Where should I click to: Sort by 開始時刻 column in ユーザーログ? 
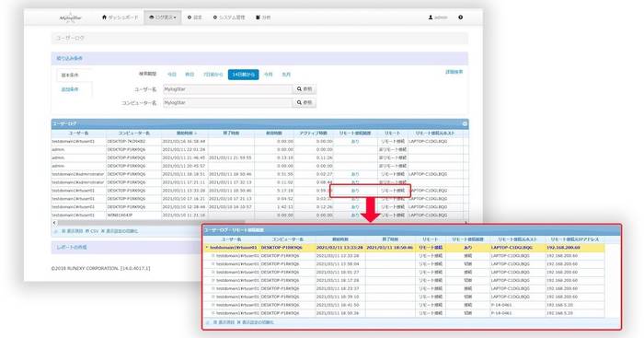click(186, 134)
